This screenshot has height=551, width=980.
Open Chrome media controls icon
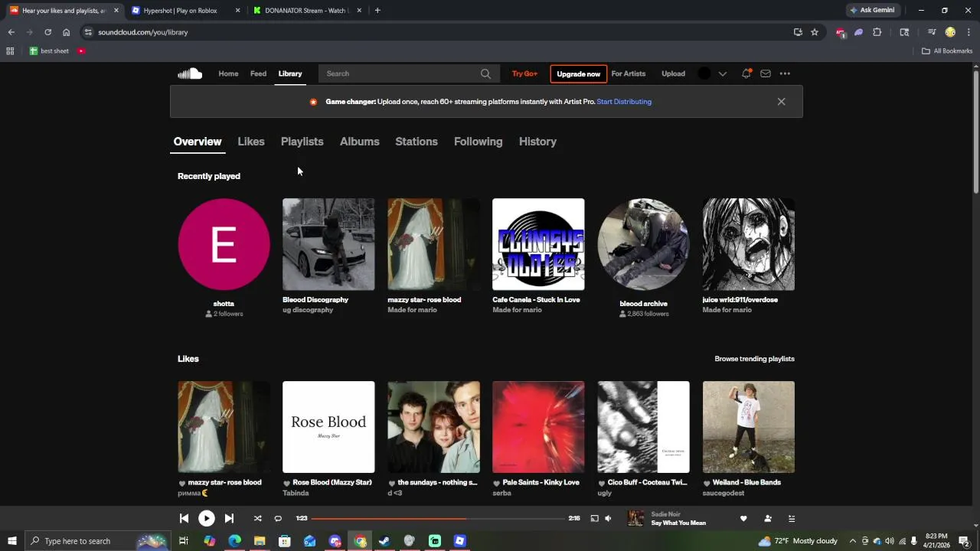(932, 32)
